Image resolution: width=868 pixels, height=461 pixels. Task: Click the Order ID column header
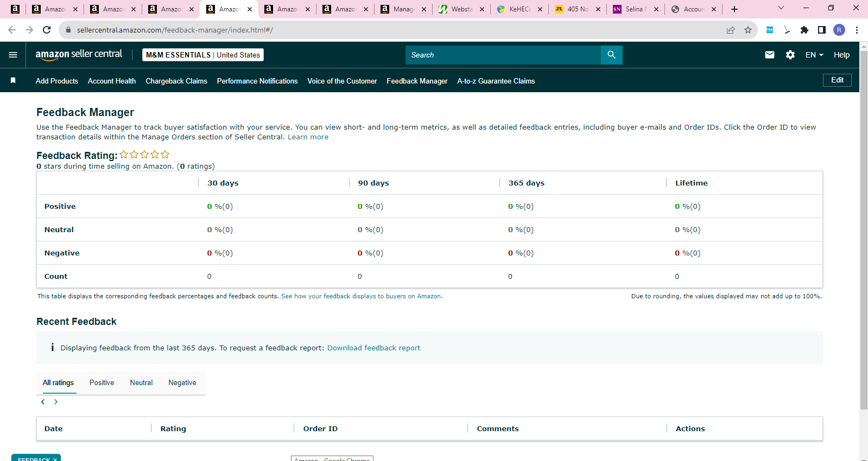[x=320, y=428]
